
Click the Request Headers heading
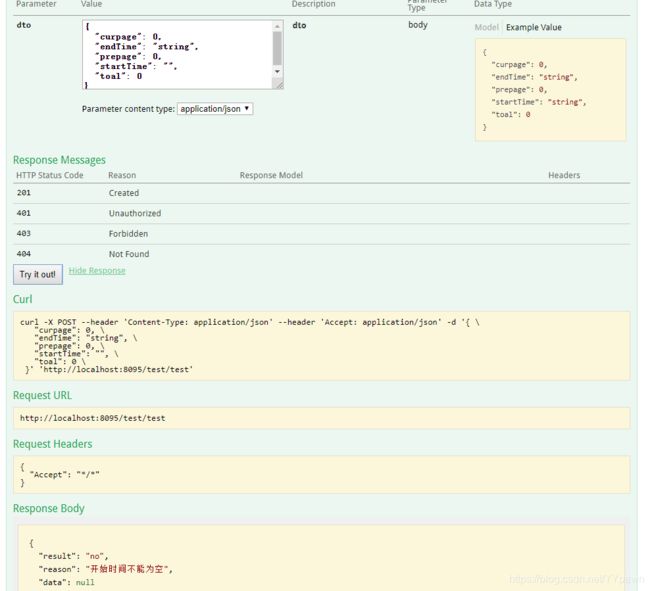53,444
